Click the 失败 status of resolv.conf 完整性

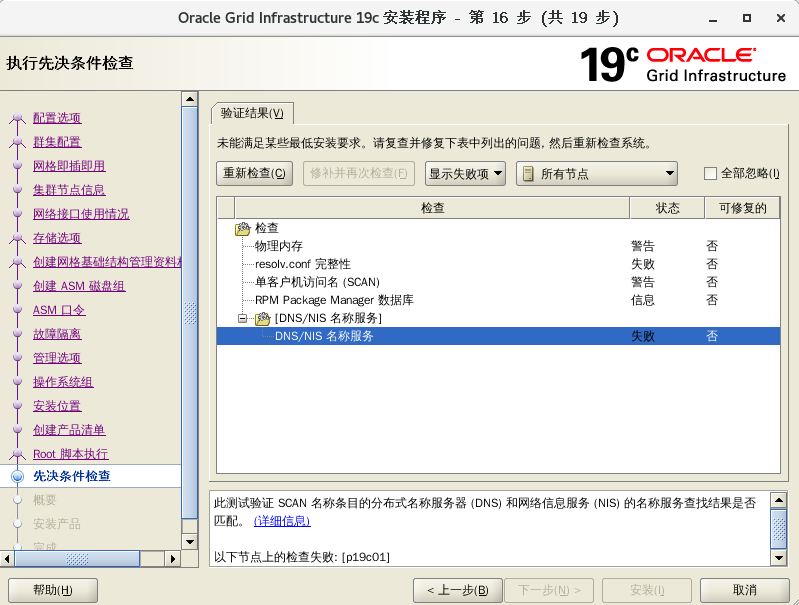point(643,264)
